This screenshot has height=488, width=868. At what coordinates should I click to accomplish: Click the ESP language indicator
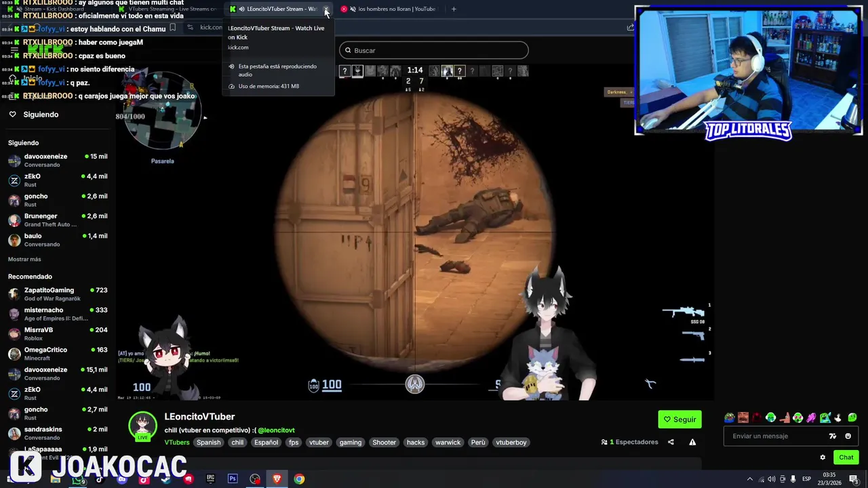point(806,479)
